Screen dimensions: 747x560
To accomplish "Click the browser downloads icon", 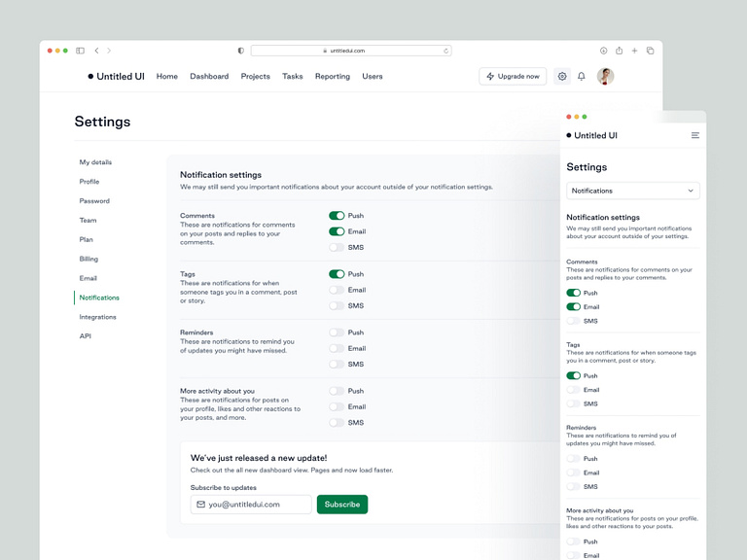I will click(x=603, y=51).
